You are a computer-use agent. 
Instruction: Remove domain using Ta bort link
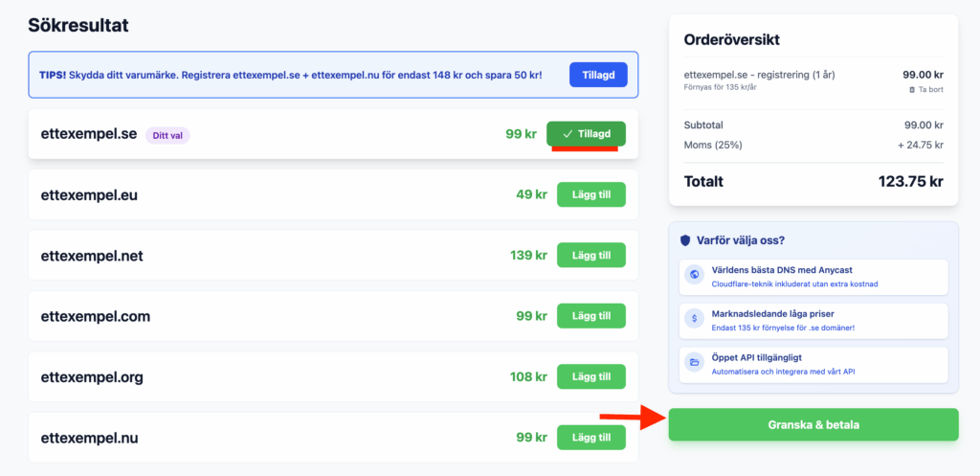pyautogui.click(x=930, y=89)
